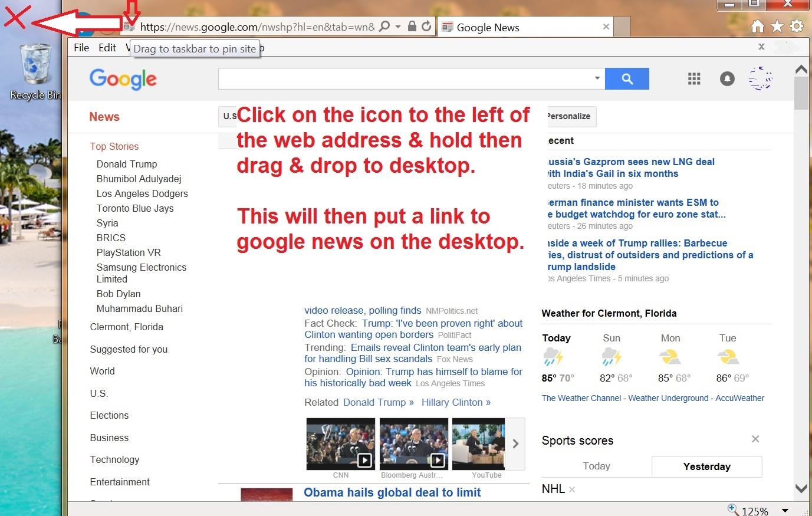This screenshot has height=516, width=812.
Task: Open the Muhammadu Buhari topic
Action: coord(140,308)
